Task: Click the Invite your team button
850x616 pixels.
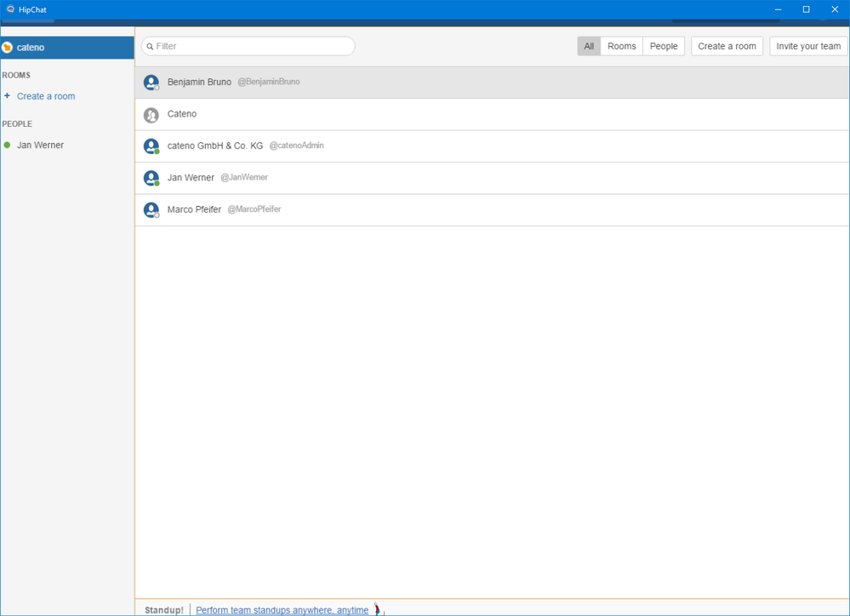Action: point(808,46)
